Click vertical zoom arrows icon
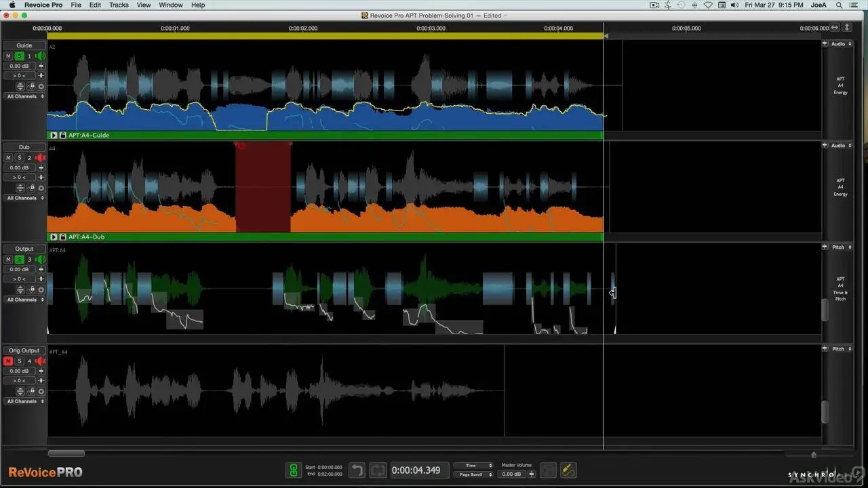The height and width of the screenshot is (488, 868). (847, 28)
